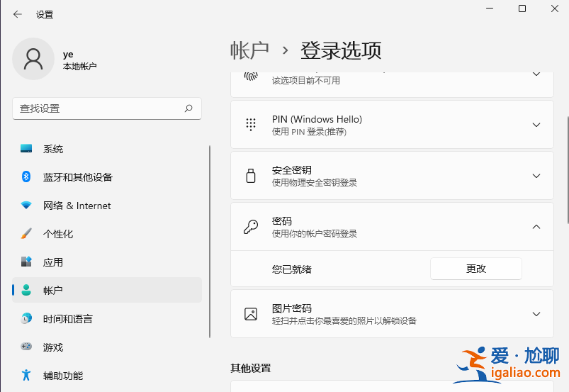Open 时间和语言 settings
The width and height of the screenshot is (569, 392).
(107, 319)
